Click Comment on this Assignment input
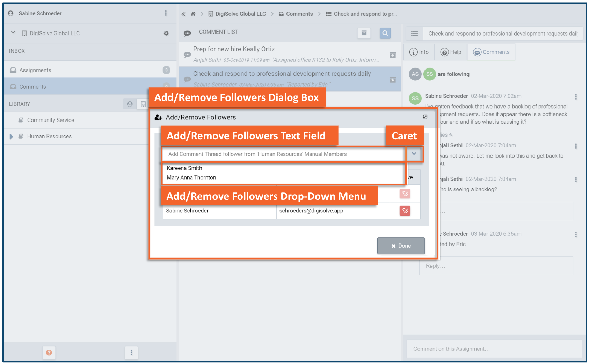The width and height of the screenshot is (589, 364). pos(494,349)
